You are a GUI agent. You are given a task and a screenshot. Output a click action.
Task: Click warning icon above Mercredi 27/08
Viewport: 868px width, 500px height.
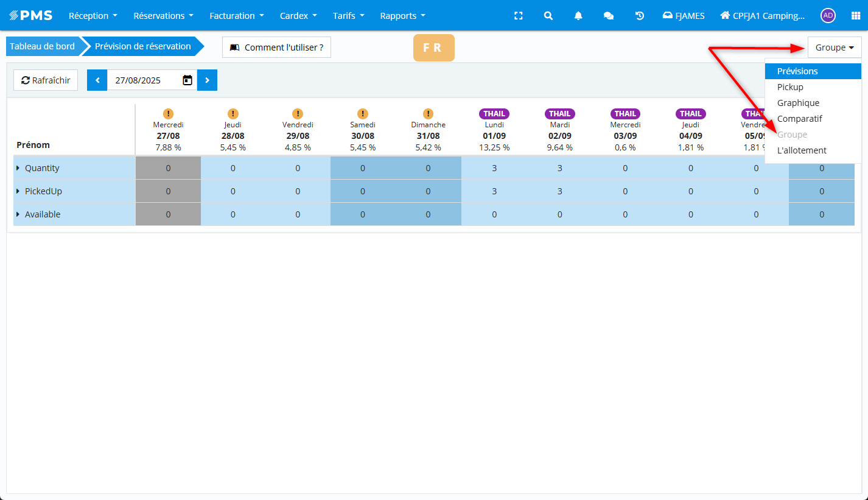(169, 114)
